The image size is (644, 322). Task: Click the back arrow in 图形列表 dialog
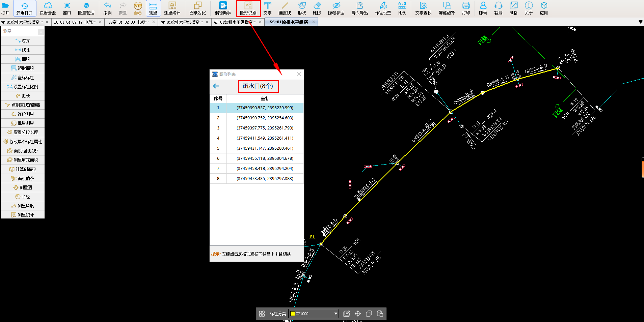pos(216,86)
